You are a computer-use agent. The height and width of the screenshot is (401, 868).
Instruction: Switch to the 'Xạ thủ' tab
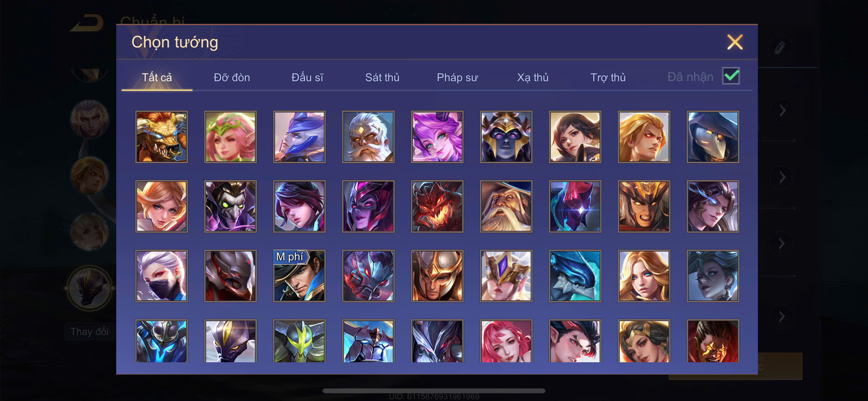pos(533,77)
